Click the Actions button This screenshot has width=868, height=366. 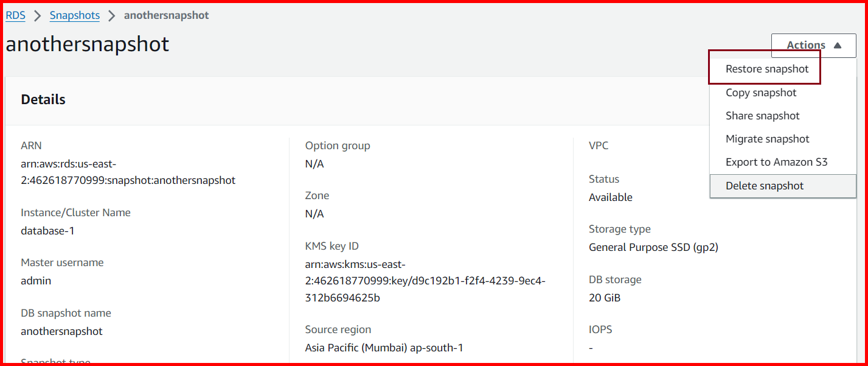805,45
